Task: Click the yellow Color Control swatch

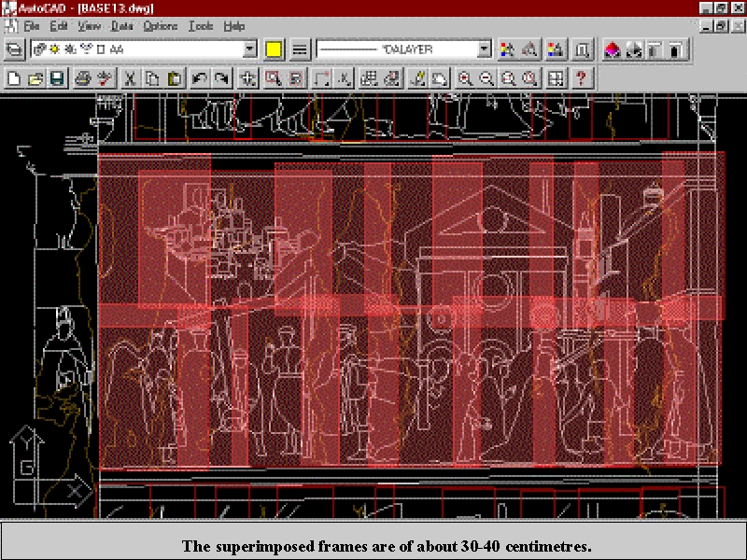Action: pyautogui.click(x=274, y=49)
